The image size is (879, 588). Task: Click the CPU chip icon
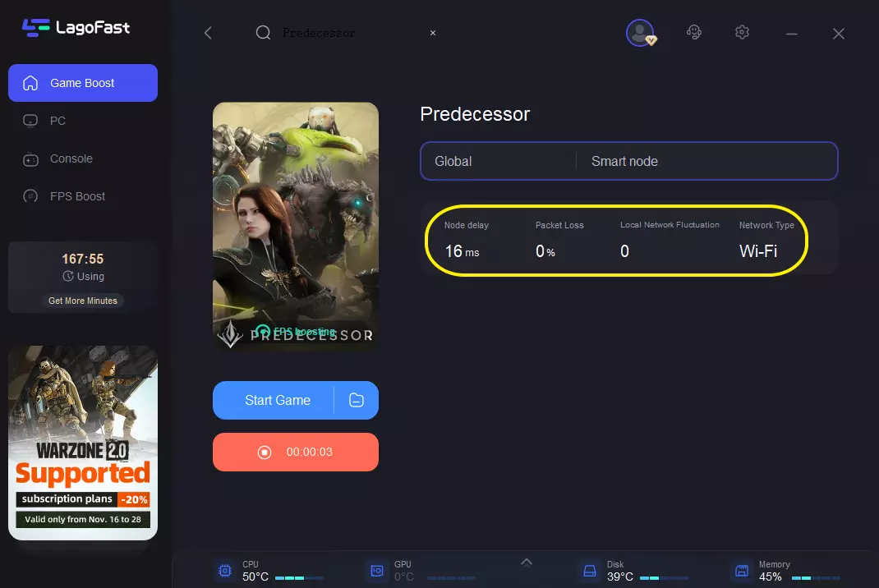[225, 571]
